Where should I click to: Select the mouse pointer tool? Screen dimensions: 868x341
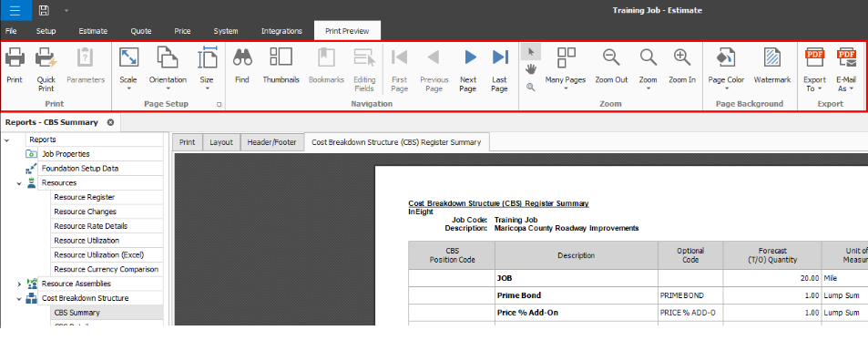[x=531, y=52]
